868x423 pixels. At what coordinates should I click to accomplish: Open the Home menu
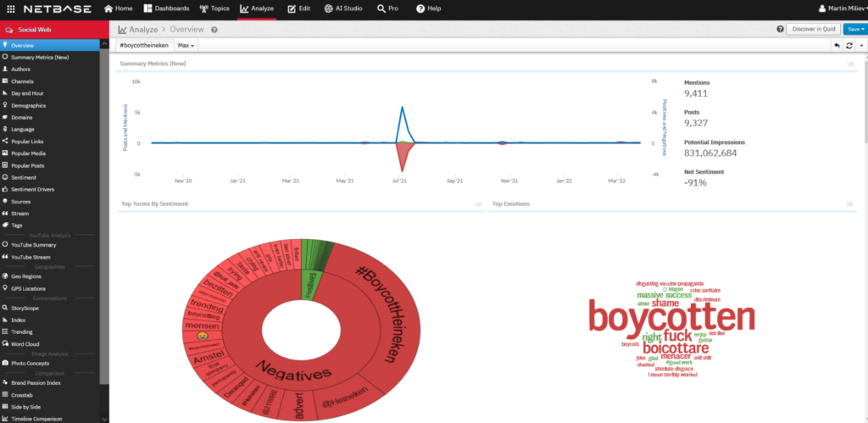118,8
